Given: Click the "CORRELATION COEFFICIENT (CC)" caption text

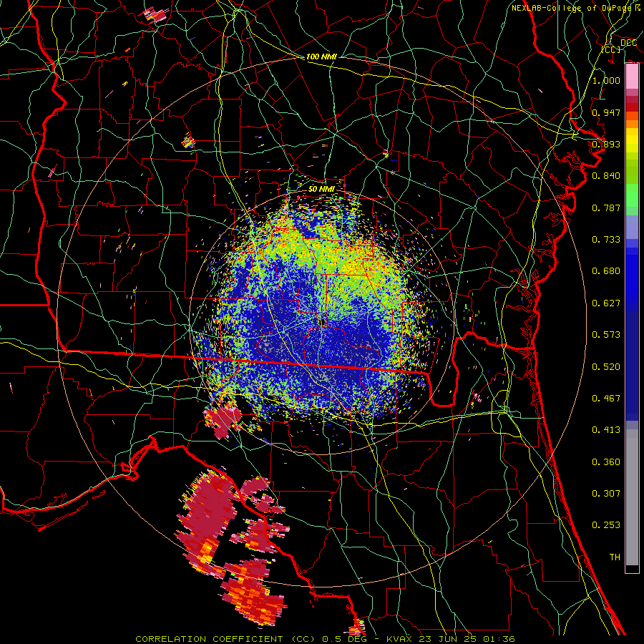Looking at the screenshot, I should (226, 639).
